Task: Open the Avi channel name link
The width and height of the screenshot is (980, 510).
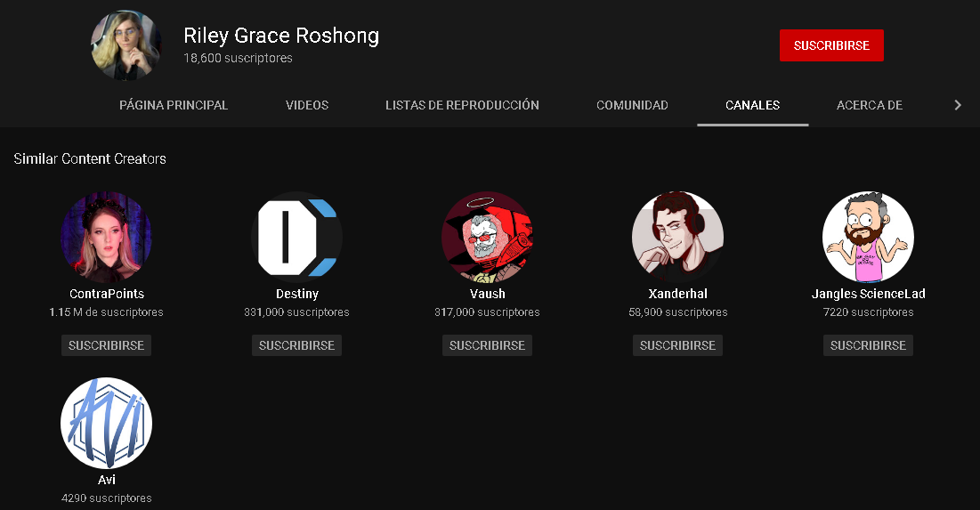Action: click(106, 480)
